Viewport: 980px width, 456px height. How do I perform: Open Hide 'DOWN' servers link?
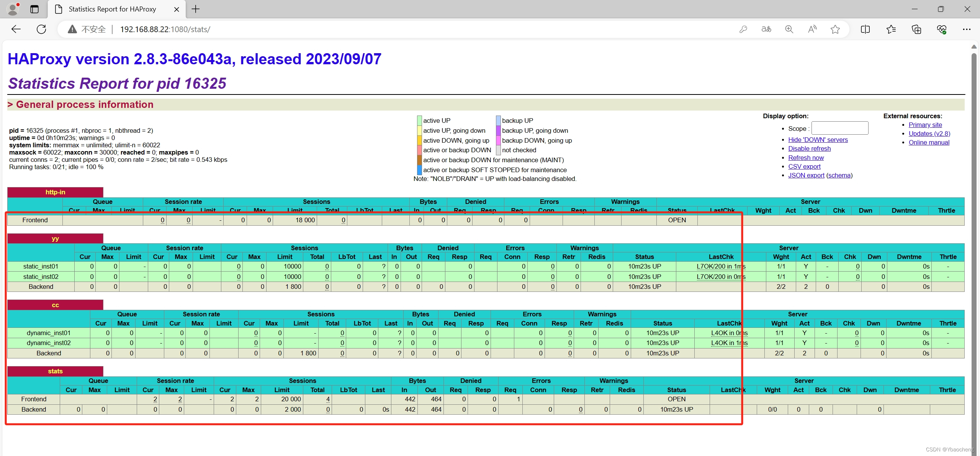818,140
